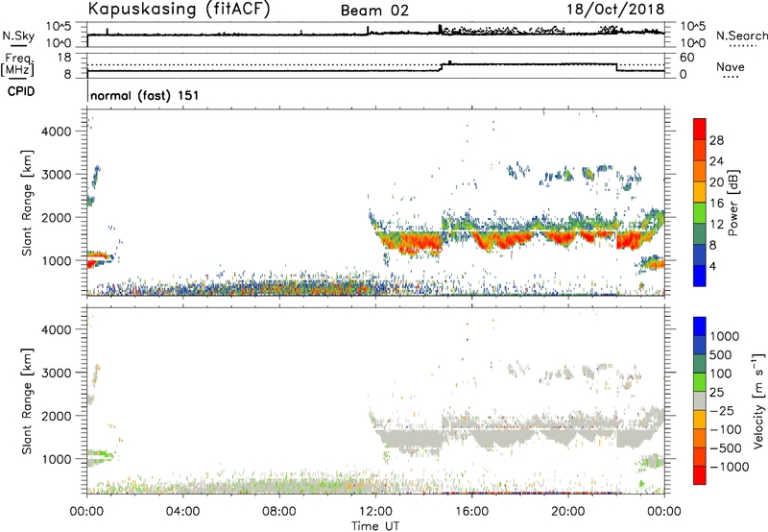The width and height of the screenshot is (768, 532).
Task: Select the 28 label on Power colorbar
Action: coord(716,140)
